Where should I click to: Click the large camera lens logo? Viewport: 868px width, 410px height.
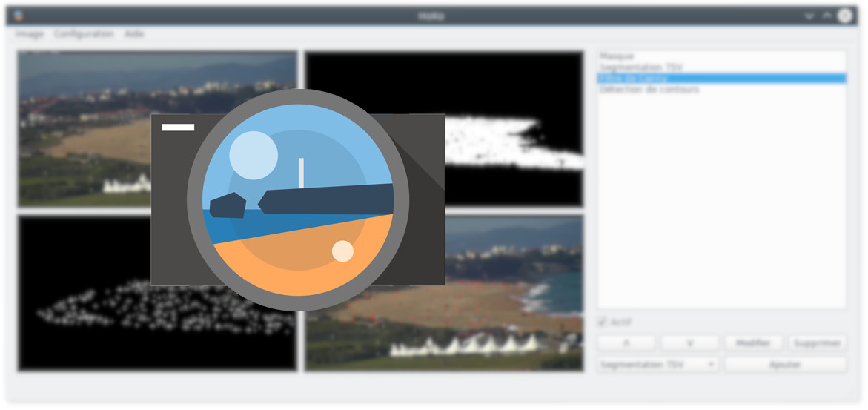pos(297,199)
